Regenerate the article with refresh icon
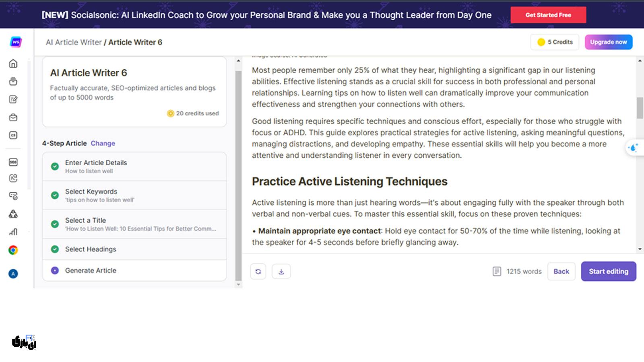This screenshot has height=362, width=644. [258, 271]
